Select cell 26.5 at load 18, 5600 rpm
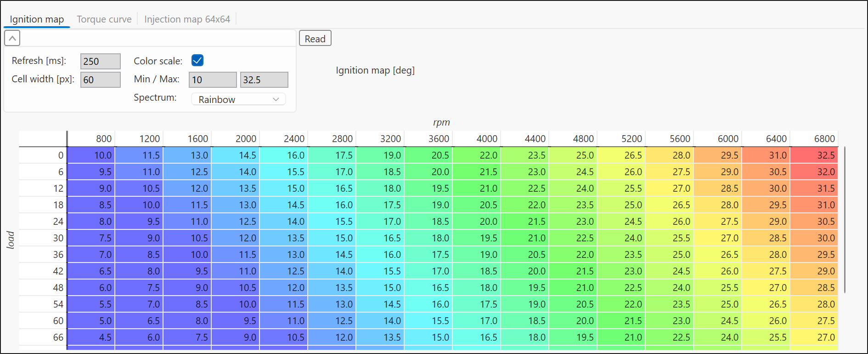Screen dimensions: 868x354 670,205
